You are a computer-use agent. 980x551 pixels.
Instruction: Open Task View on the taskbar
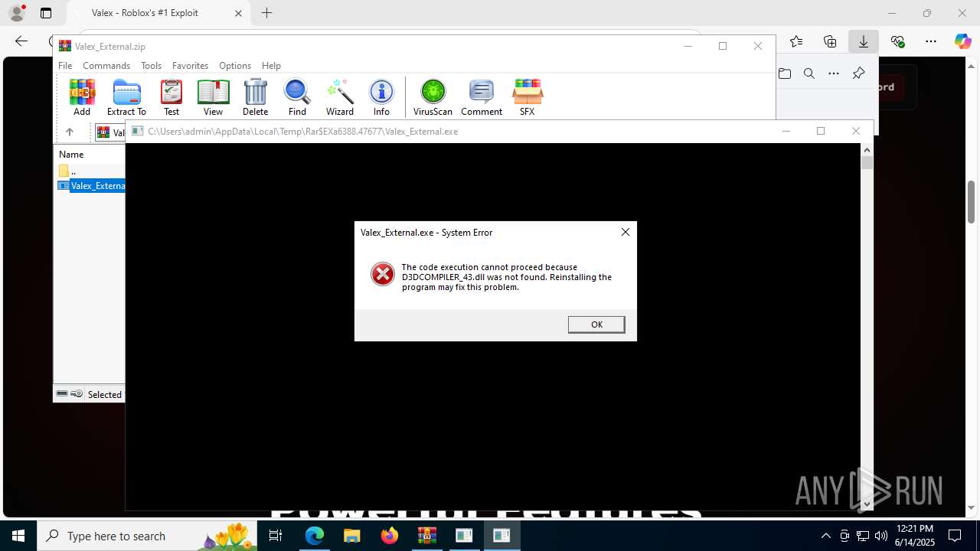point(276,536)
